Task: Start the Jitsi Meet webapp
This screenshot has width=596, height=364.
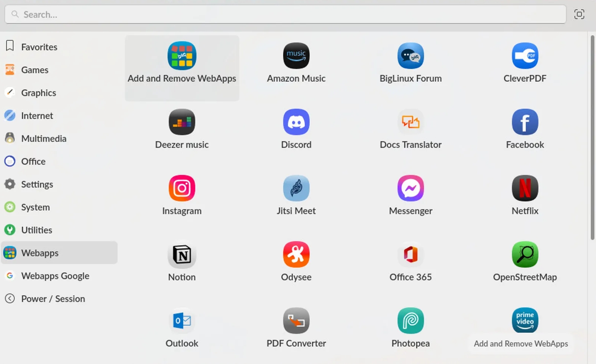Action: tap(296, 195)
